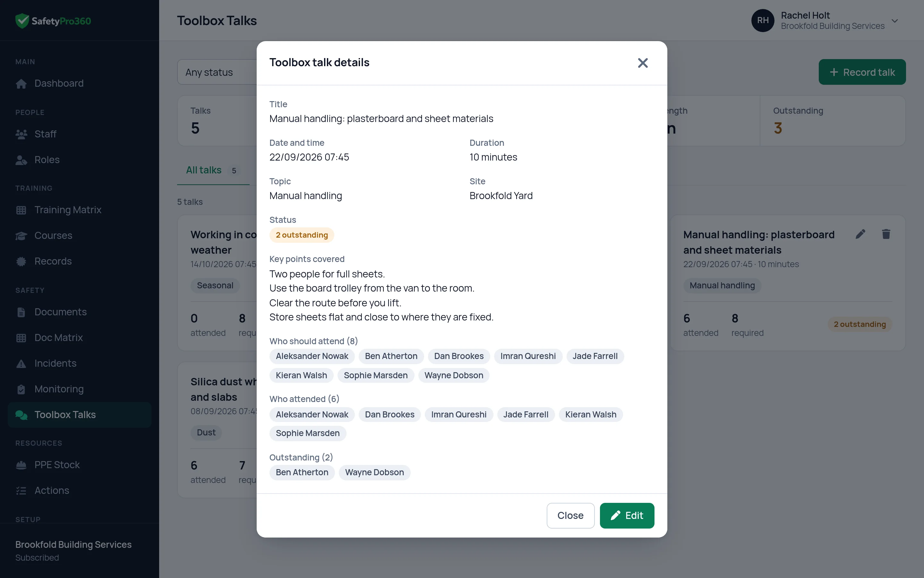Click the Monitoring clipboard icon

pyautogui.click(x=21, y=389)
